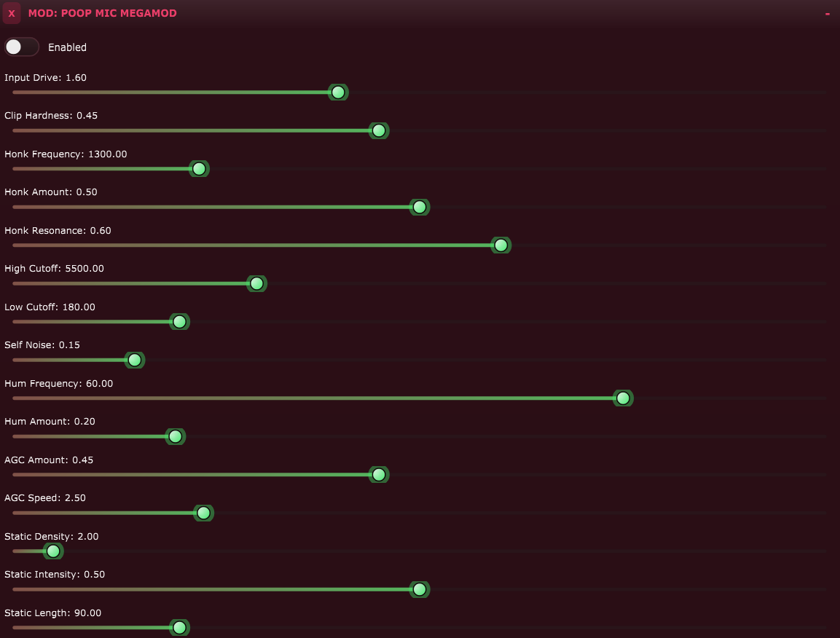The height and width of the screenshot is (638, 840).
Task: Click the 'Static Length: 90.00' label
Action: pyautogui.click(x=53, y=613)
